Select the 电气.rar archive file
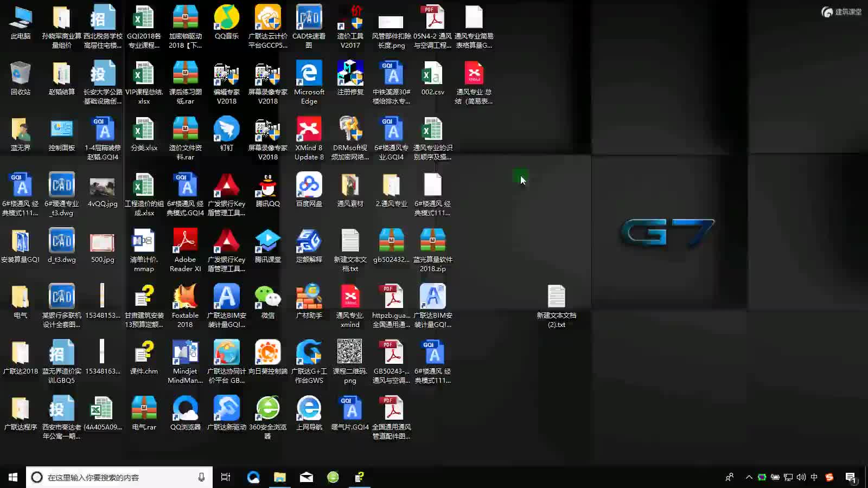 144,414
